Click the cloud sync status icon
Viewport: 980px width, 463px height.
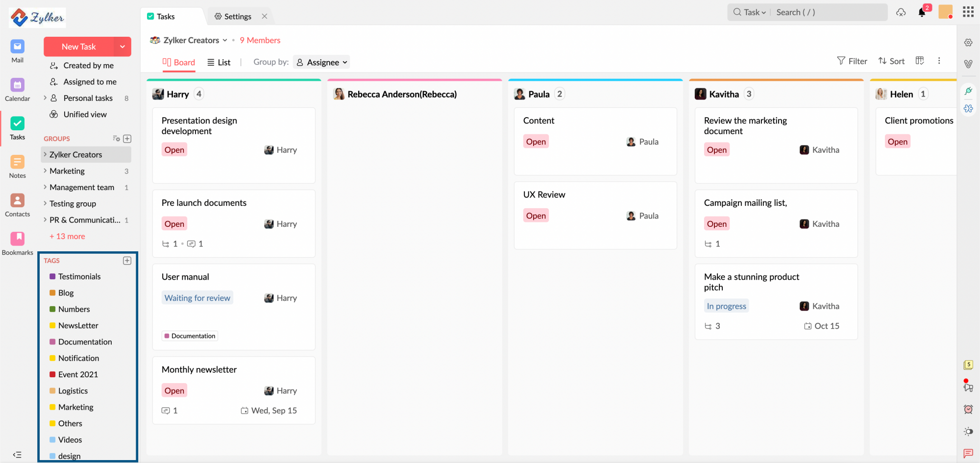[x=901, y=13]
